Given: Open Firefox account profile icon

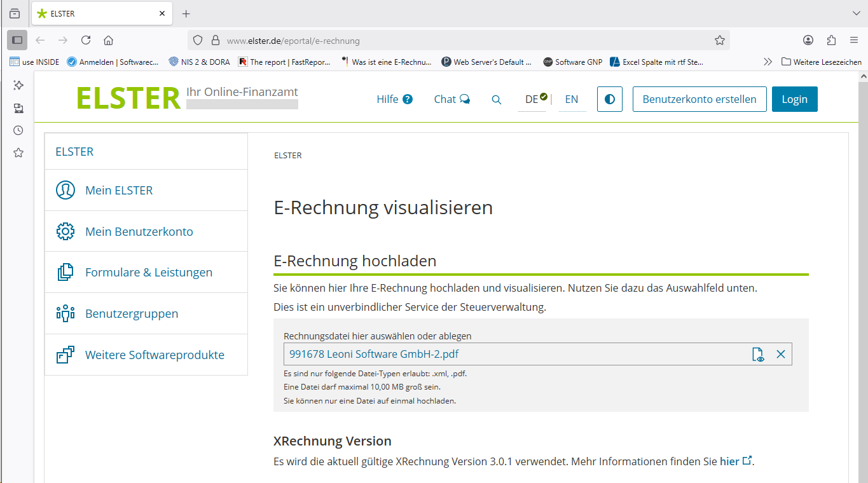Looking at the screenshot, I should click(808, 40).
